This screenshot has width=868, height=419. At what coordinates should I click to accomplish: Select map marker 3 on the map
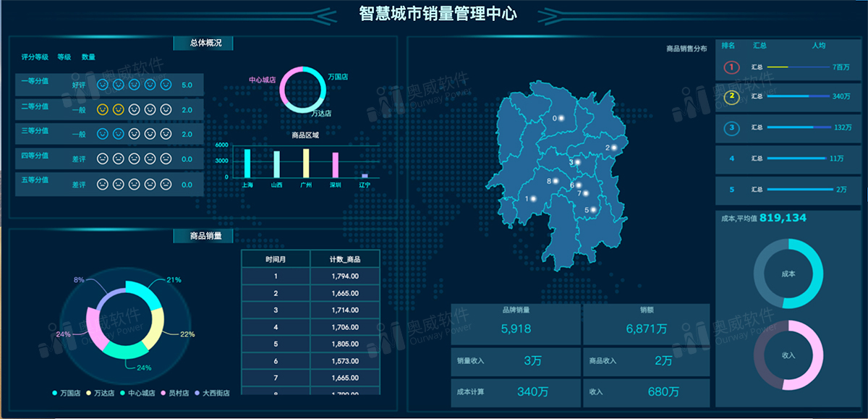pos(576,162)
